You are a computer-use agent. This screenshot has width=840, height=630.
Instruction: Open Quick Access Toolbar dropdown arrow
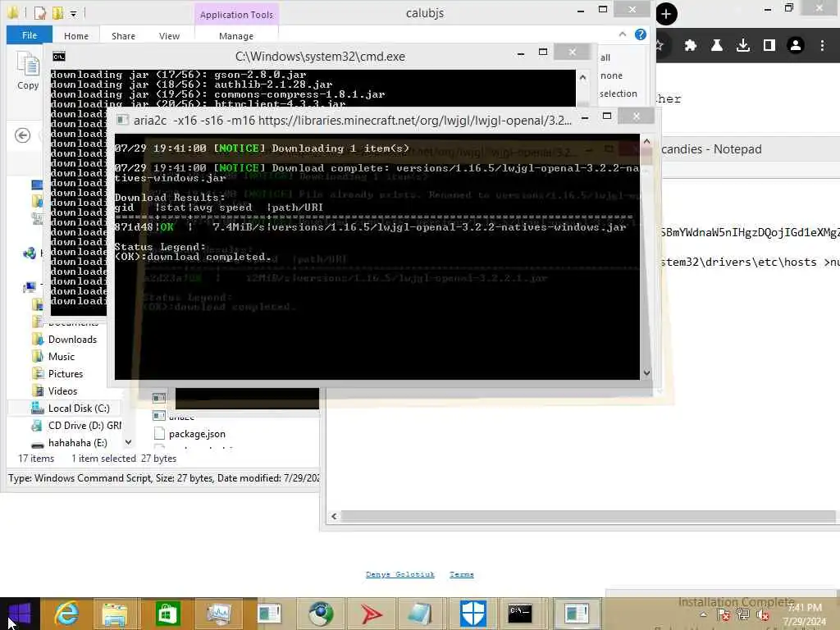pyautogui.click(x=73, y=13)
